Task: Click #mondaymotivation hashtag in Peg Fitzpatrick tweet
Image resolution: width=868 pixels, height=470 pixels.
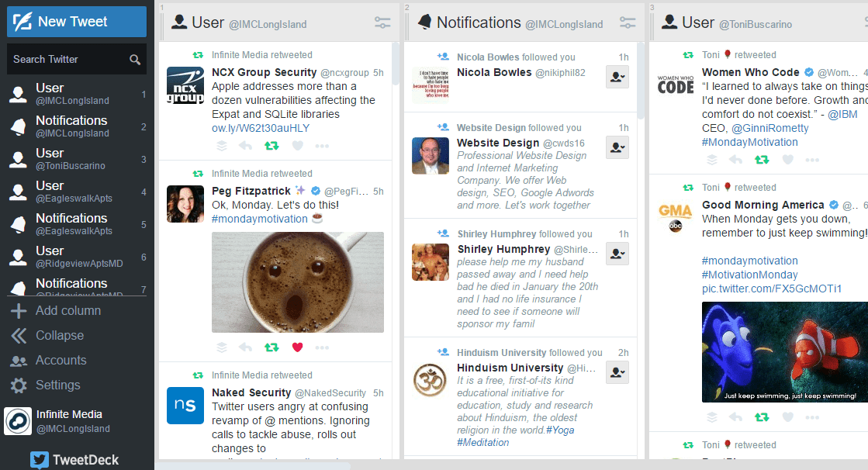Action: 260,219
